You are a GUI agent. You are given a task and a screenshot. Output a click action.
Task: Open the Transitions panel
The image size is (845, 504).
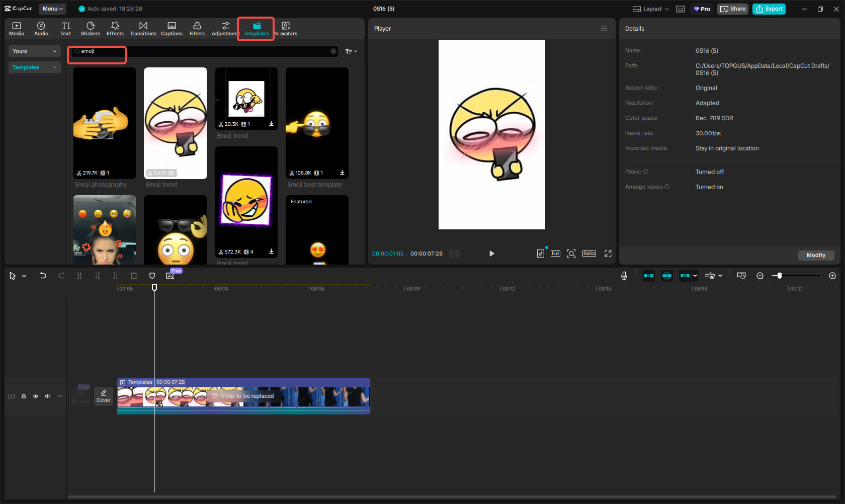[x=143, y=28]
